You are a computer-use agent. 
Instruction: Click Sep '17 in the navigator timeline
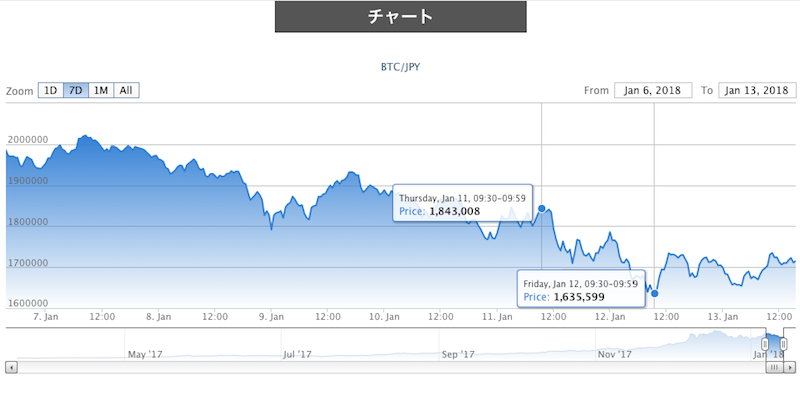pos(458,354)
